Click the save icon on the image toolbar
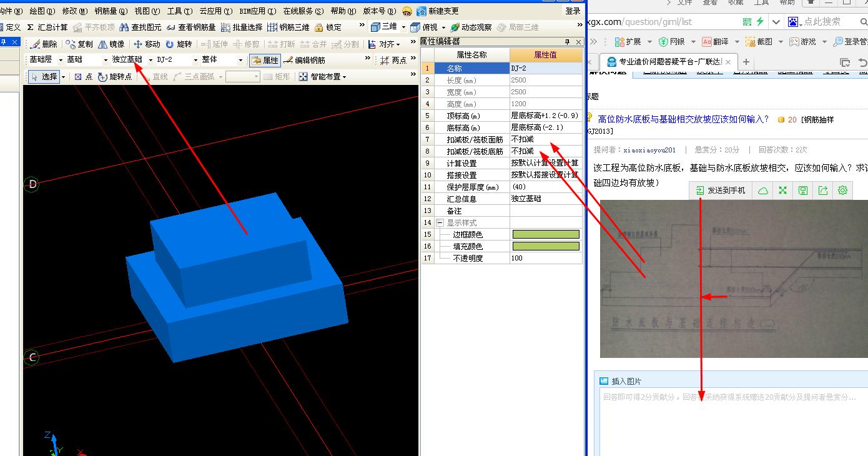The width and height of the screenshot is (868, 456). point(802,191)
